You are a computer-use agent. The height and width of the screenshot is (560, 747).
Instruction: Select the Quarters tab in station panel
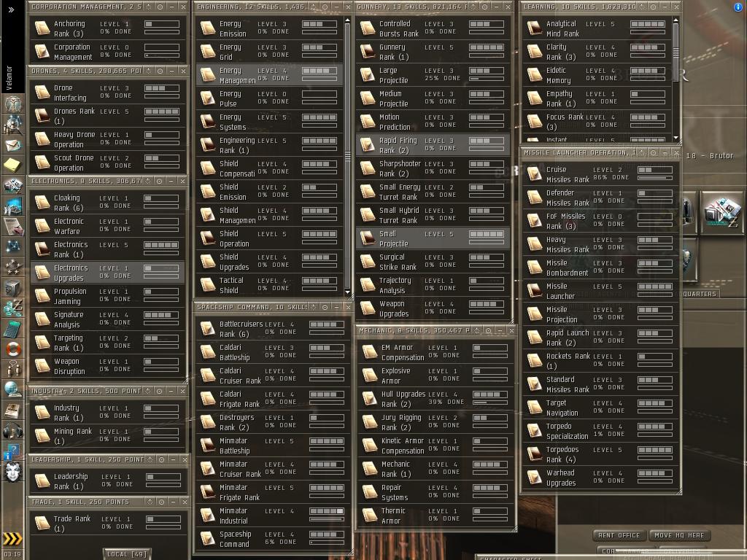[699, 294]
